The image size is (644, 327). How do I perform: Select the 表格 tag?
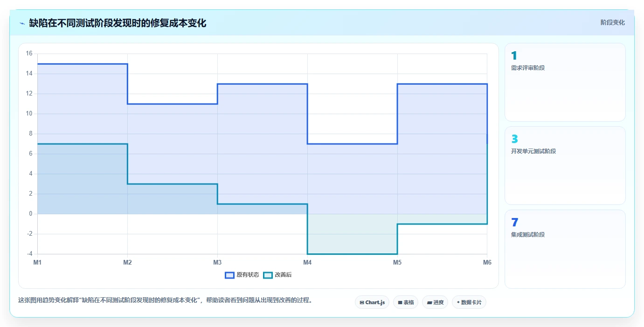click(x=406, y=302)
